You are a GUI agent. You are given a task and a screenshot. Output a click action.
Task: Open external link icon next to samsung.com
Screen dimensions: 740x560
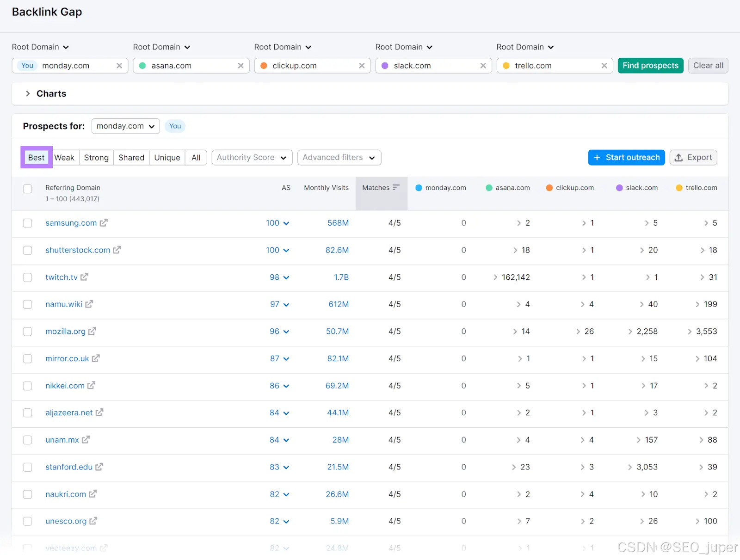pyautogui.click(x=104, y=222)
